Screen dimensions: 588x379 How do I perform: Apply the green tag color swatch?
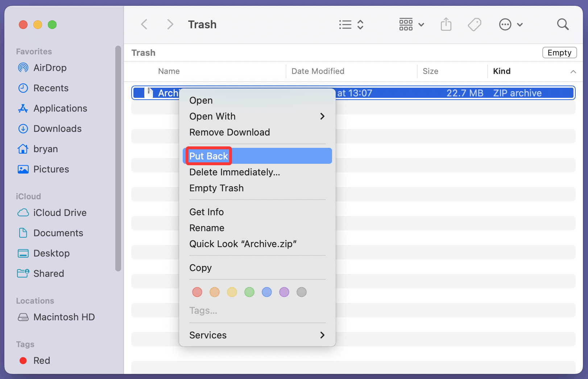click(x=249, y=292)
